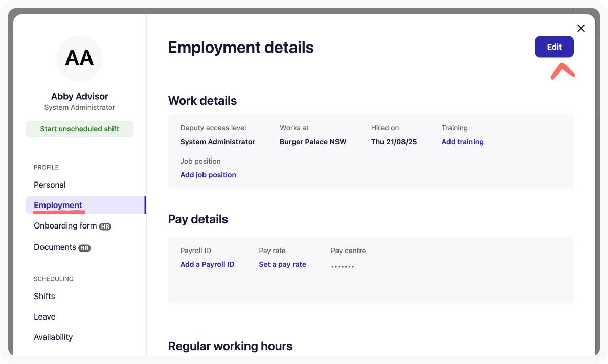Click the Edit button for employment details
Screen dimensions: 608x364
[554, 47]
